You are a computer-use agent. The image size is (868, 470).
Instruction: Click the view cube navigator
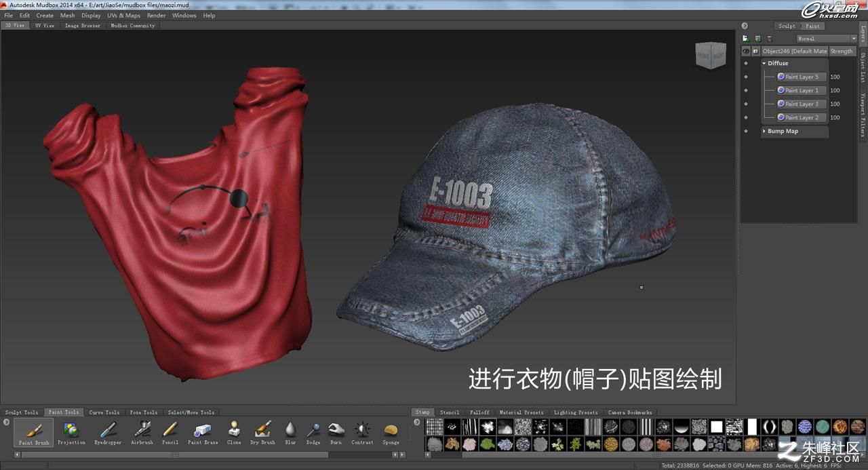(x=711, y=56)
